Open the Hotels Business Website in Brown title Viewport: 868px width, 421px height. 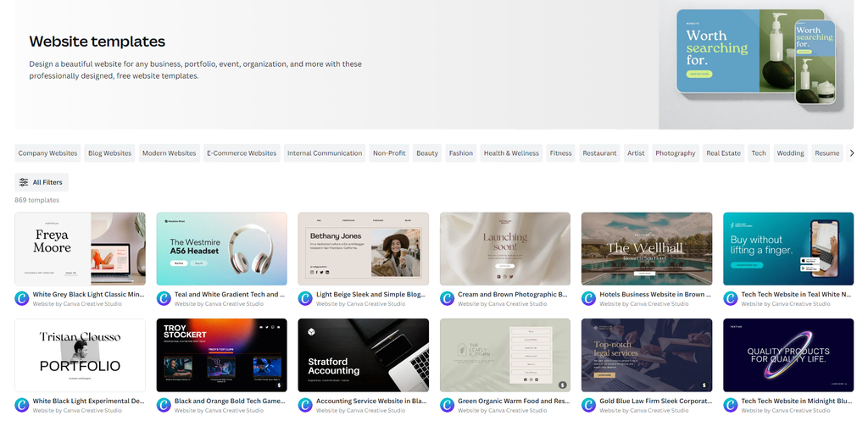pos(655,295)
